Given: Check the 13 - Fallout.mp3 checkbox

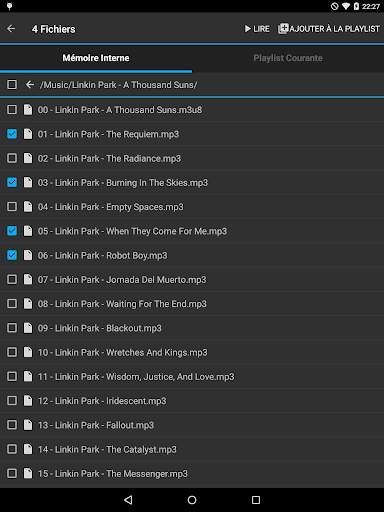Looking at the screenshot, I should pos(12,425).
